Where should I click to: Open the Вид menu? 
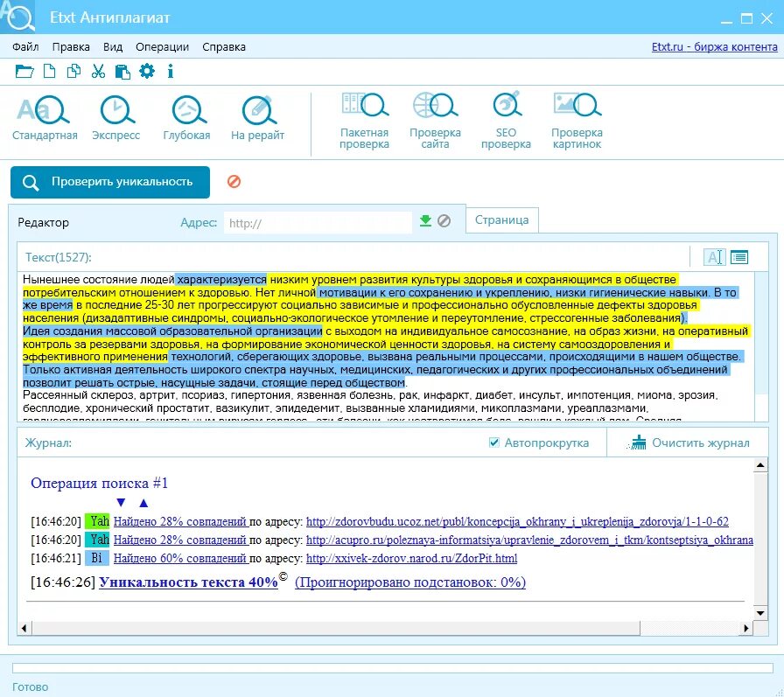click(x=113, y=47)
